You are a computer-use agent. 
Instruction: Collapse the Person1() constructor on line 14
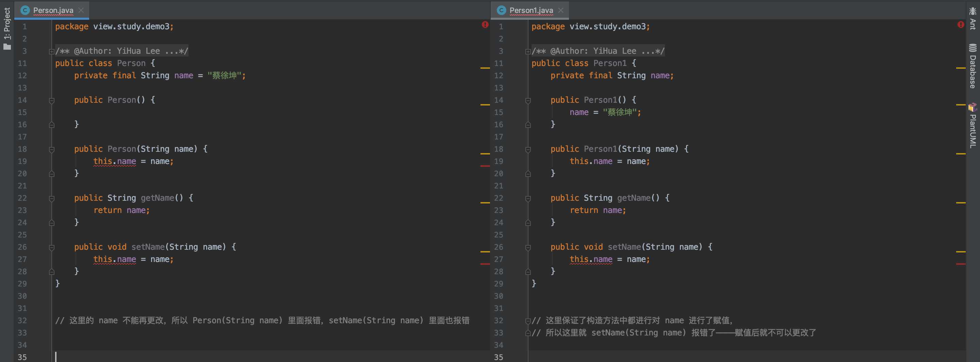point(528,100)
